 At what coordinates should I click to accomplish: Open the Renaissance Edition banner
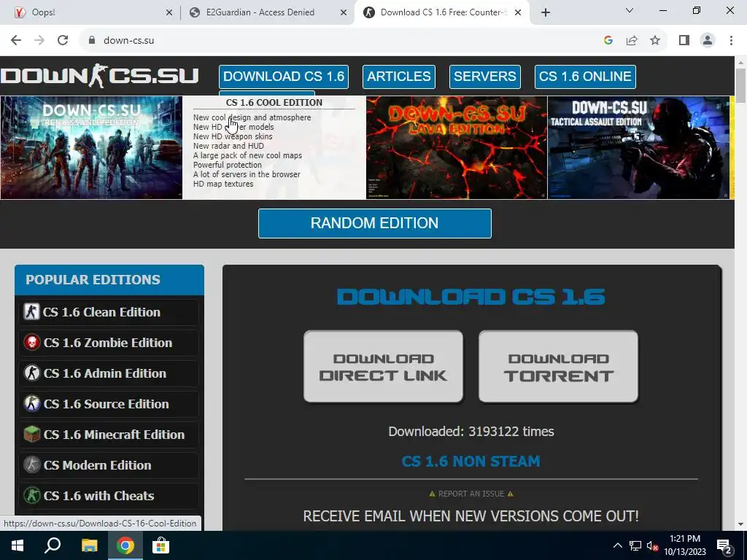pos(91,147)
